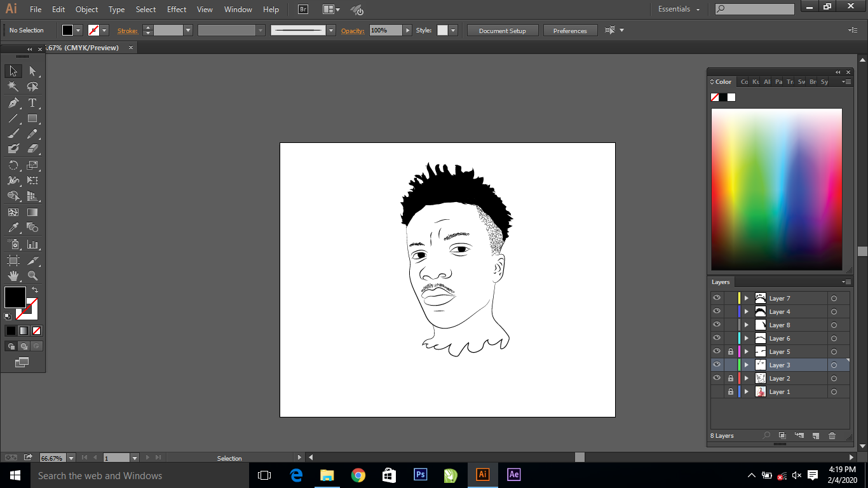The width and height of the screenshot is (868, 488).
Task: Open the Essentials workspace dropdown
Action: click(x=679, y=10)
